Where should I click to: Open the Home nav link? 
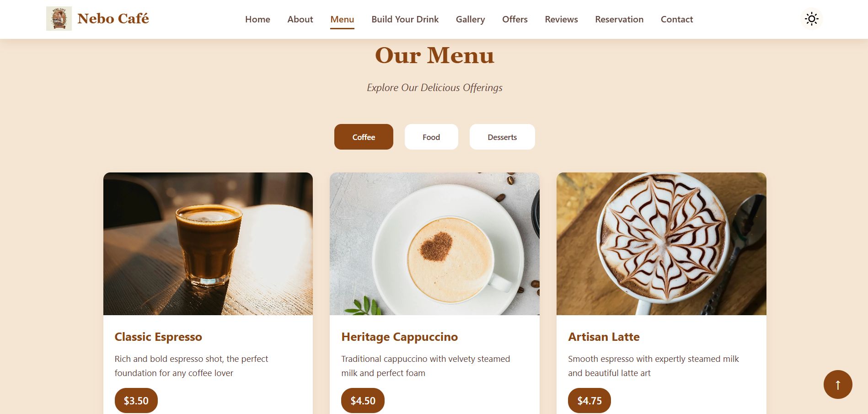point(257,19)
